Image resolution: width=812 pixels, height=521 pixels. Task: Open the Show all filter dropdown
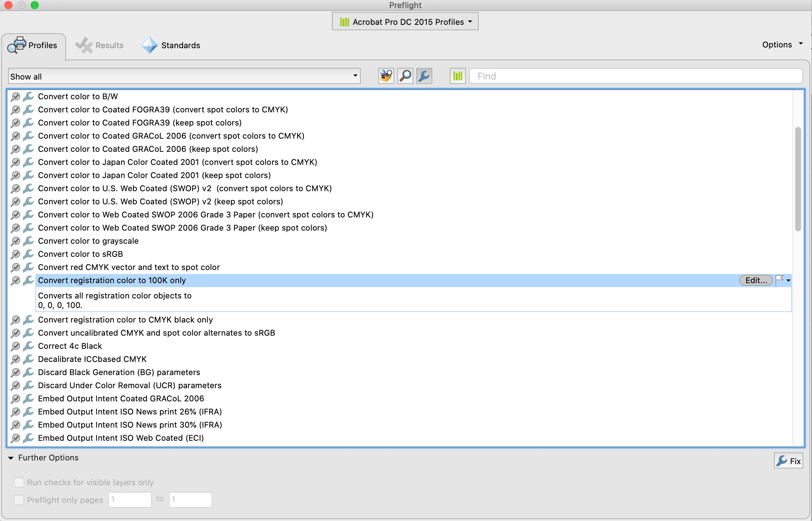[x=184, y=76]
